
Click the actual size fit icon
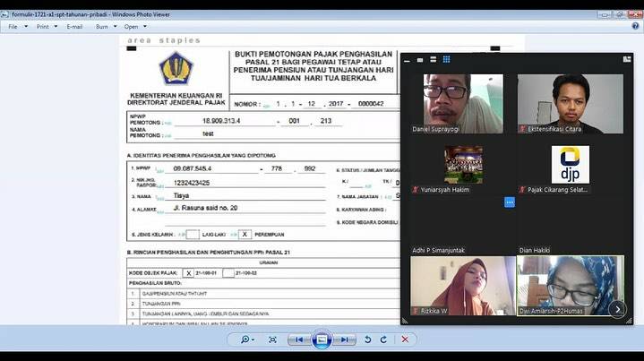tap(272, 340)
